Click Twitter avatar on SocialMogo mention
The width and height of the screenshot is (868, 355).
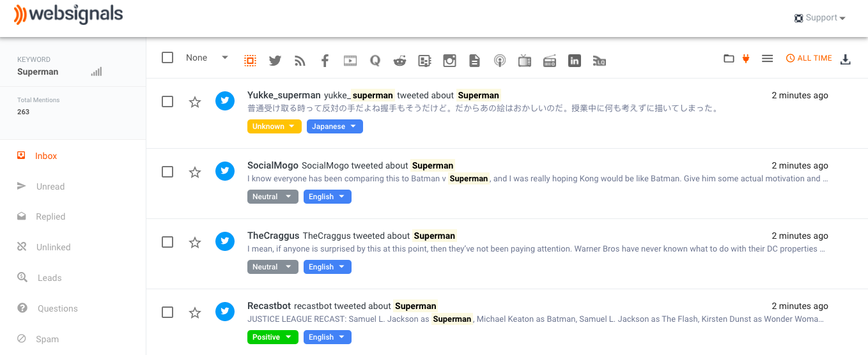225,171
